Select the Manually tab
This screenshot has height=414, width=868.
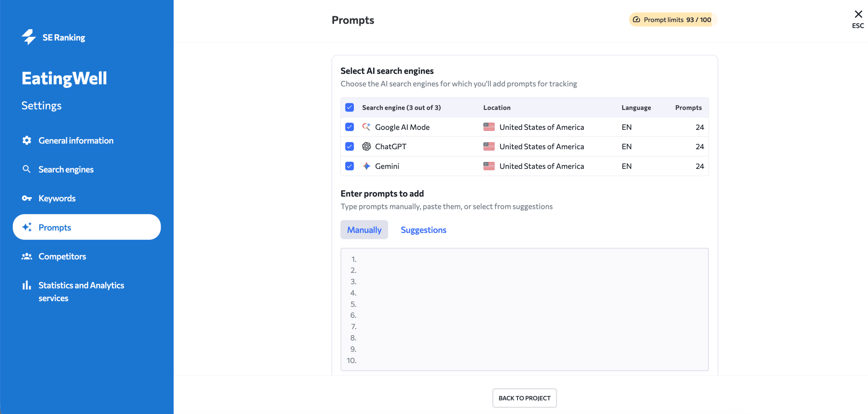click(364, 230)
